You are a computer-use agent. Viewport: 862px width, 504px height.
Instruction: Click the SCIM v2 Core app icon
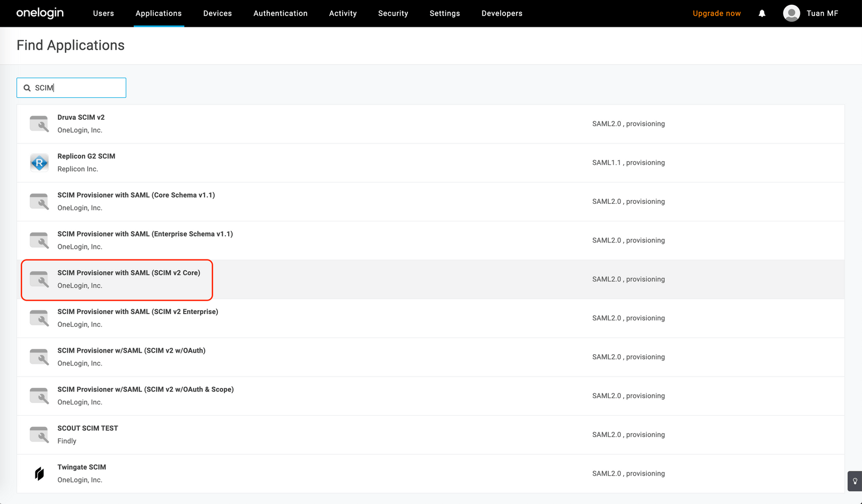39,279
